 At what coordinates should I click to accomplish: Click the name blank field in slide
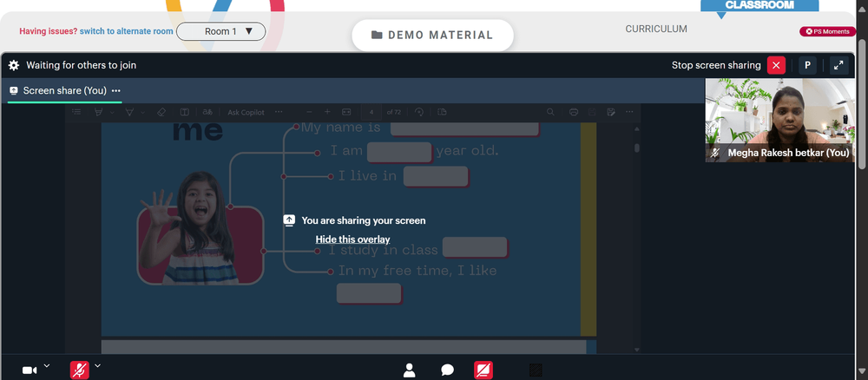[x=464, y=128]
